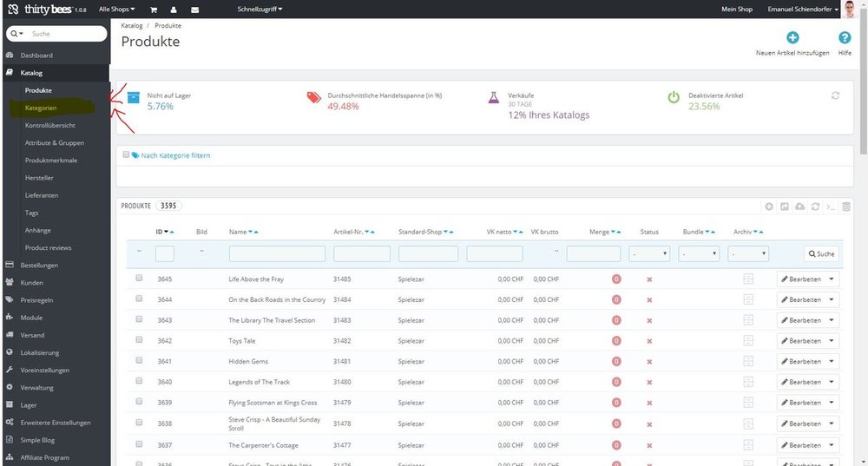Open Hilfe question mark icon
868x466 pixels.
point(844,38)
